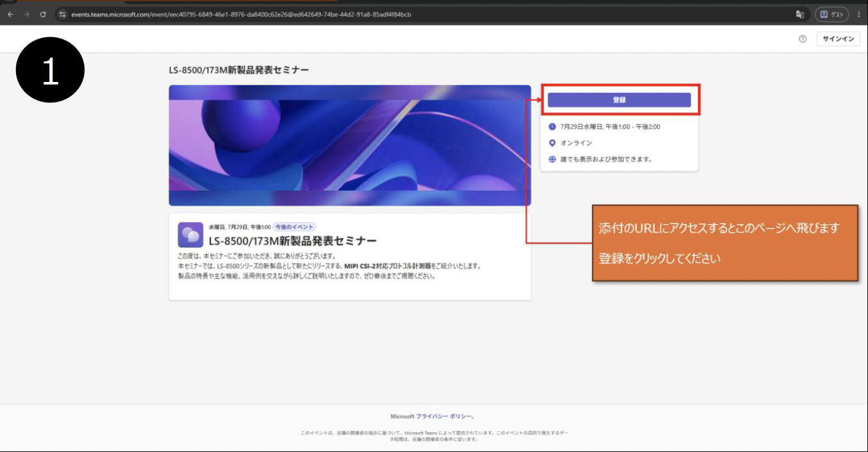Image resolution: width=868 pixels, height=452 pixels.
Task: Click the event banner image
Action: (x=350, y=145)
